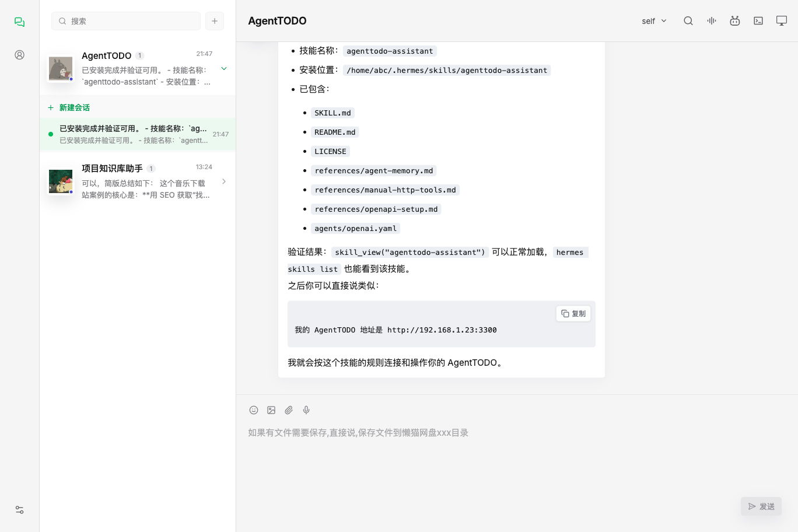This screenshot has height=532, width=798.
Task: Select the 已安装完成并验证可用 session entry
Action: (138, 134)
